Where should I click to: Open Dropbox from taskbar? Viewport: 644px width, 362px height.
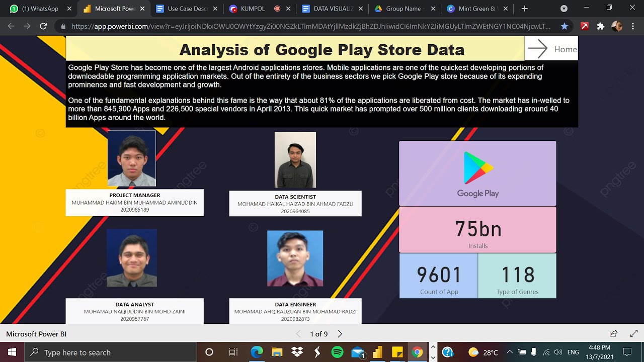(x=297, y=352)
